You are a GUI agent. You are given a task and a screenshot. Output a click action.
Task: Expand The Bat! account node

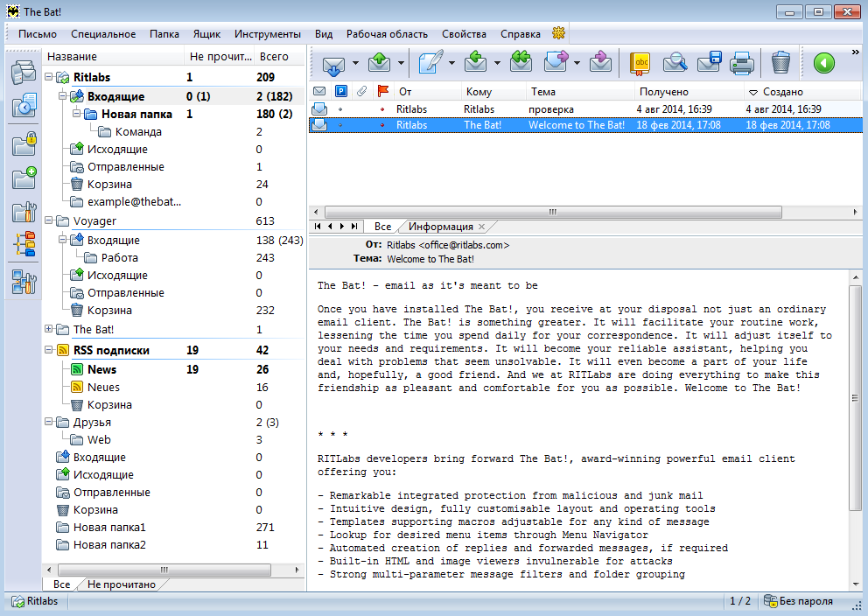49,329
